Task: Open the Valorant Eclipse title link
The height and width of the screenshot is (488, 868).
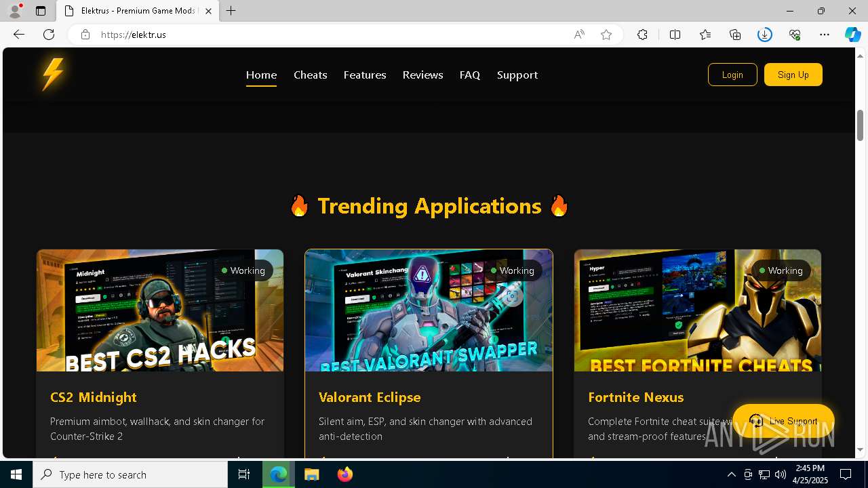Action: point(370,397)
